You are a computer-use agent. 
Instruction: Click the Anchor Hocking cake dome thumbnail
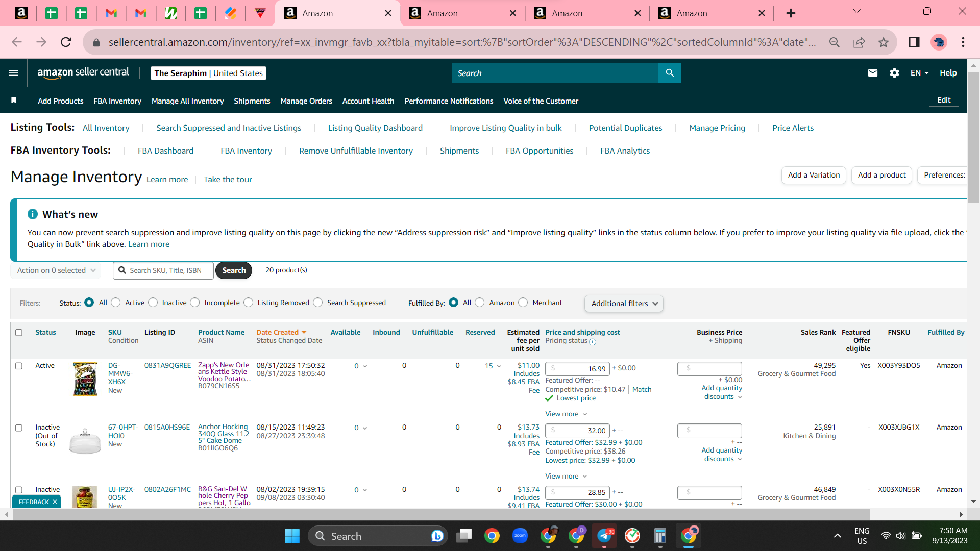[x=85, y=441]
